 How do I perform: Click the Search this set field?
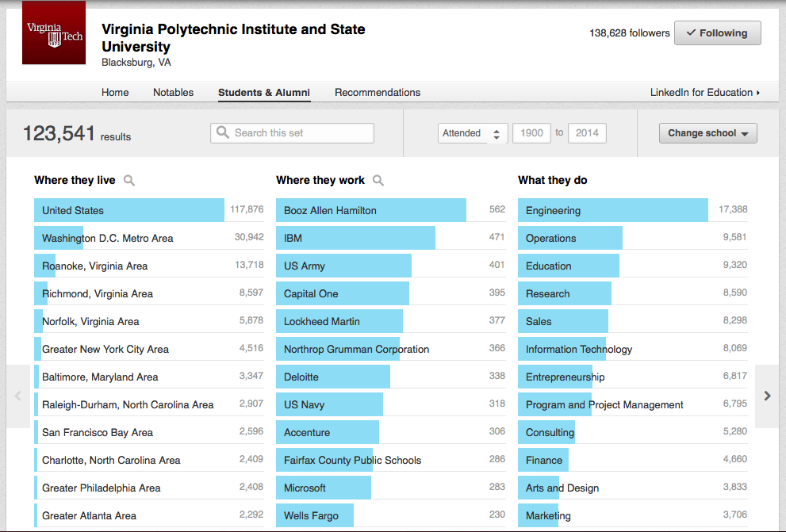tap(292, 133)
